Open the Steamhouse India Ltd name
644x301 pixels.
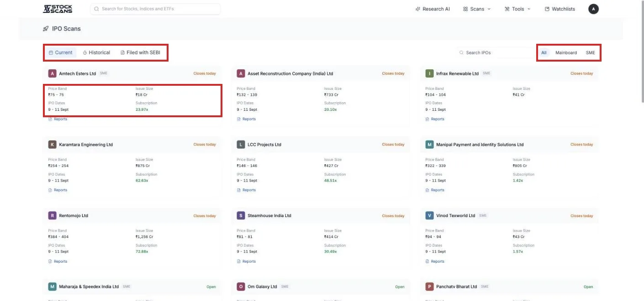point(269,216)
